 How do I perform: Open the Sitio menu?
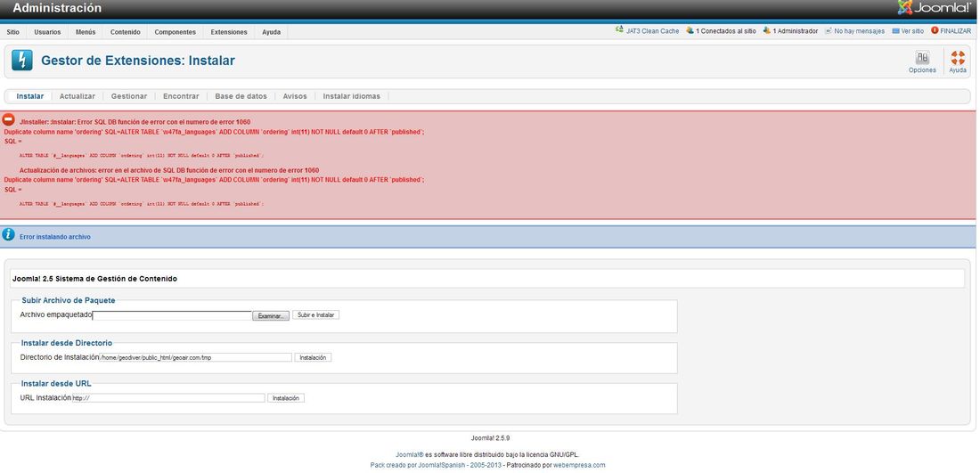click(x=13, y=32)
